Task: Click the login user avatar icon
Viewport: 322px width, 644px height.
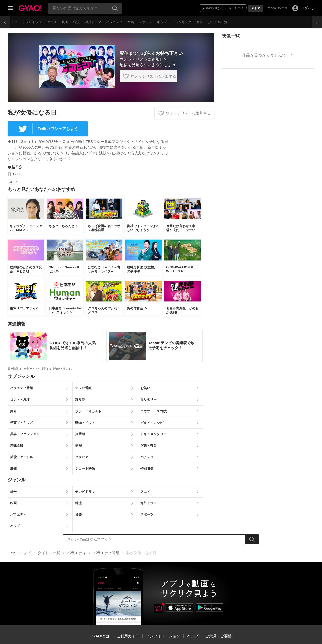Action: click(295, 8)
